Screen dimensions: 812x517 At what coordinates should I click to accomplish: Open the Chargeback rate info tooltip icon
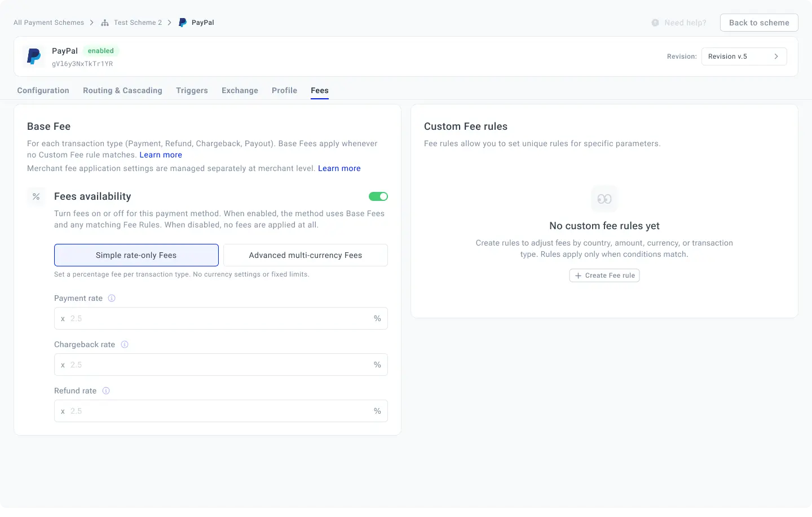tap(125, 344)
